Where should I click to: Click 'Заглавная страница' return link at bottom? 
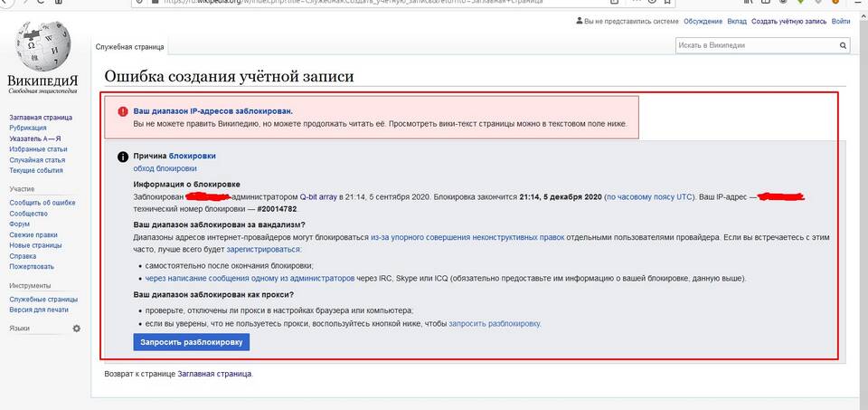[x=215, y=374]
